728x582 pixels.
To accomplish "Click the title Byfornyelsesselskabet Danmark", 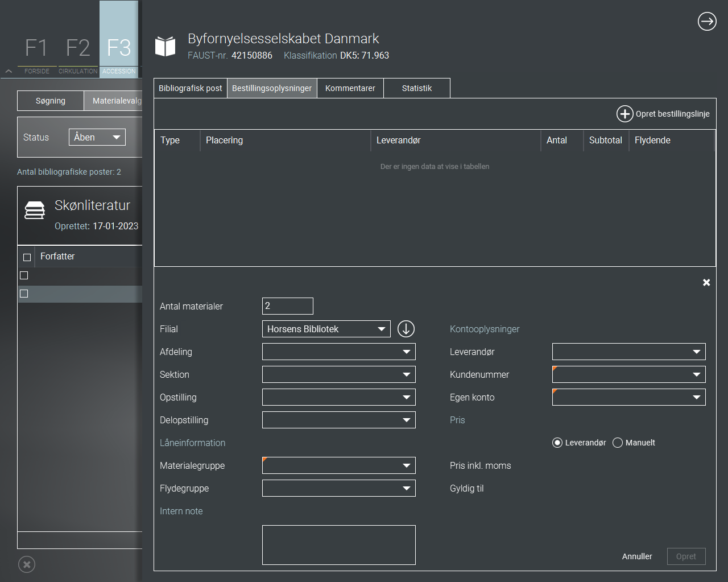I will 283,39.
